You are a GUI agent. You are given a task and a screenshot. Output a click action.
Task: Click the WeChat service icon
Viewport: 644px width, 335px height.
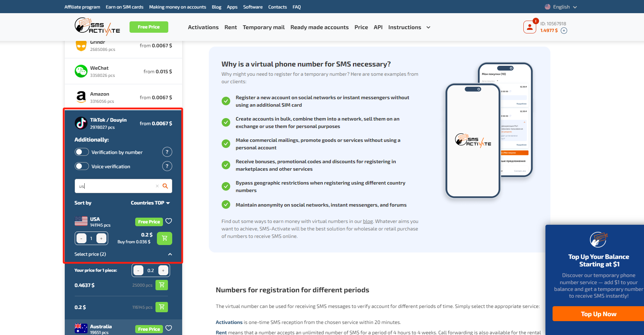(x=81, y=71)
